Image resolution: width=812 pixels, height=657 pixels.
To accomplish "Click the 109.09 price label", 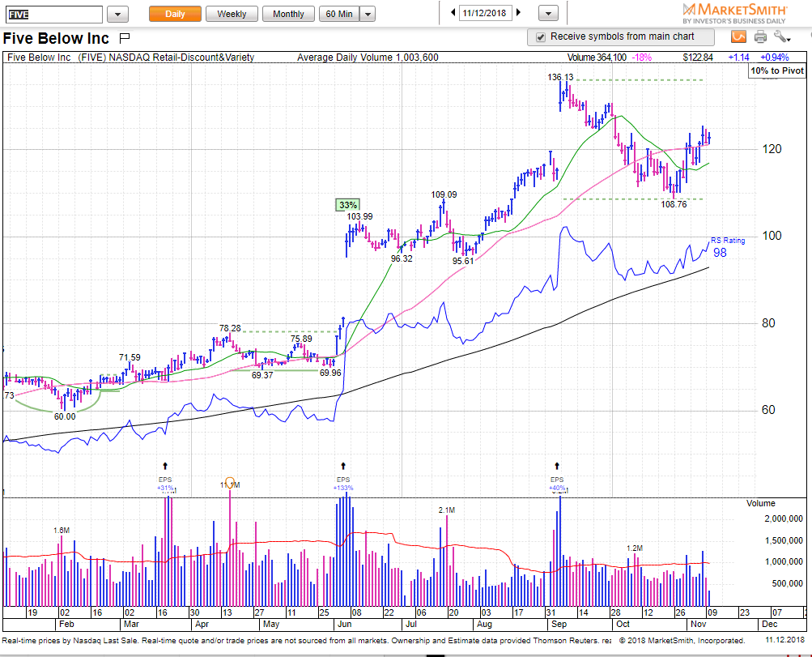I will [x=444, y=194].
